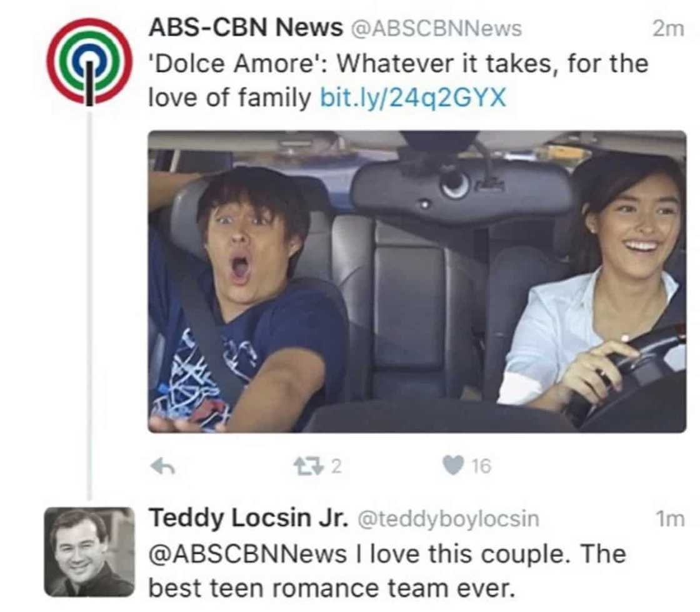Click the retweet count 2

pyautogui.click(x=337, y=466)
